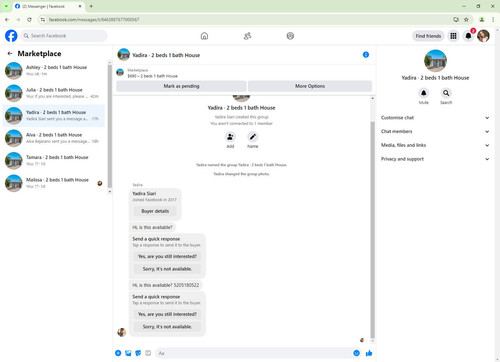Open Alva - 2 beds 1 bath House chat
The height and width of the screenshot is (362, 500).
pyautogui.click(x=54, y=138)
